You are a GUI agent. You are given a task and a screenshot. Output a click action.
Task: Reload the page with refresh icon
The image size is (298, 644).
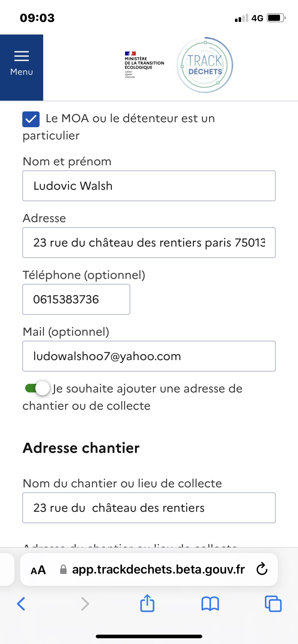pos(262,569)
